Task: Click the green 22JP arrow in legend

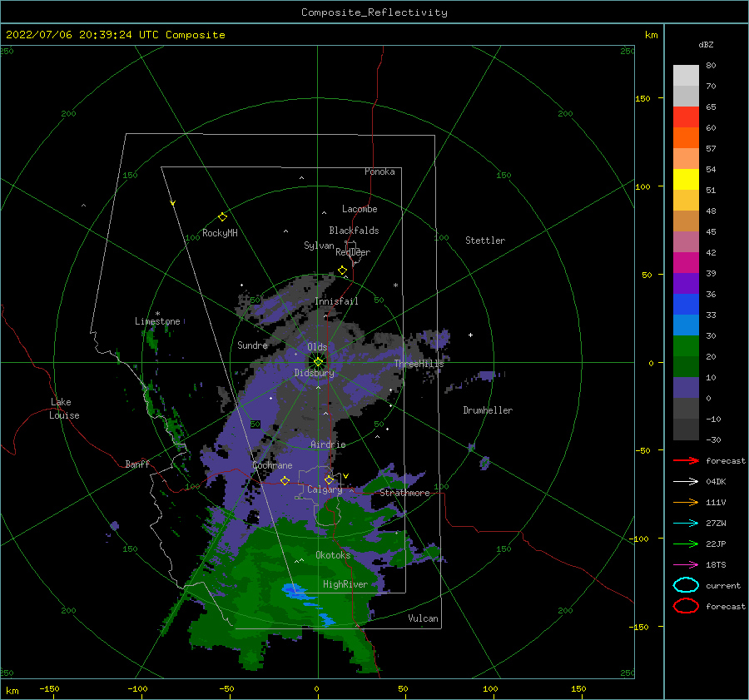Action: (686, 544)
